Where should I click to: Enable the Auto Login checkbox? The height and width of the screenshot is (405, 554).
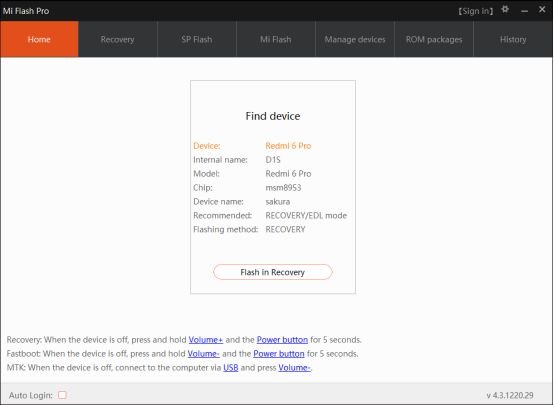[62, 395]
